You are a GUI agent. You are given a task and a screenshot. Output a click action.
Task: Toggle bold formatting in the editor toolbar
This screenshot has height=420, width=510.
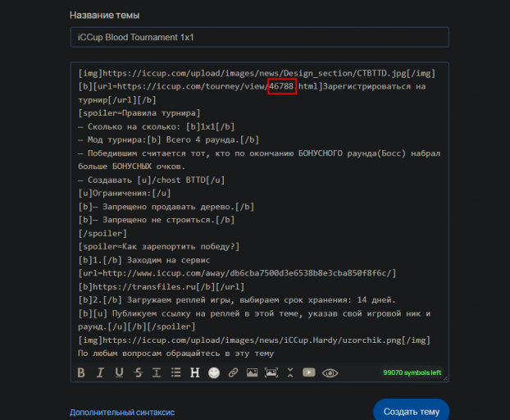81,372
